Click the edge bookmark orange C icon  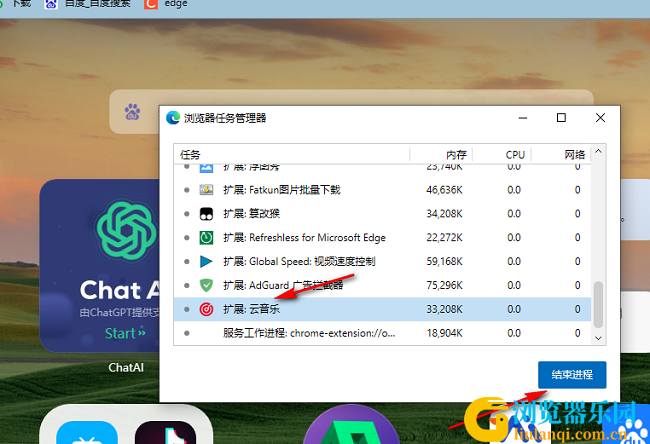[151, 4]
